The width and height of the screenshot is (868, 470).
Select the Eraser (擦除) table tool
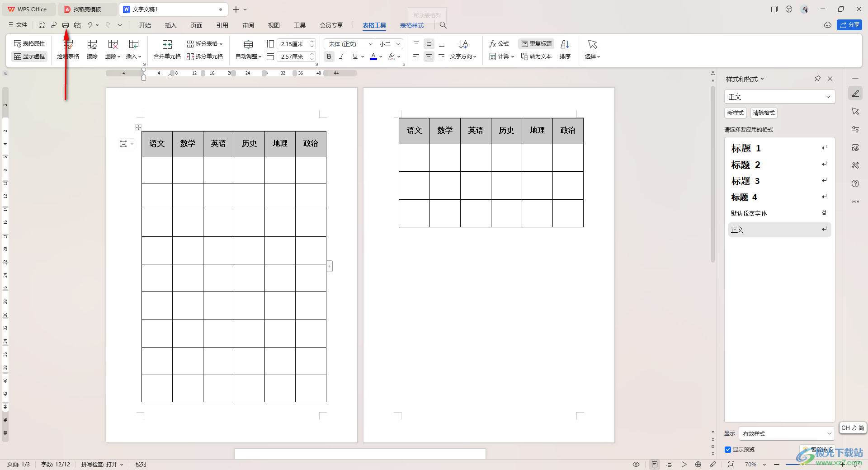[x=92, y=49]
